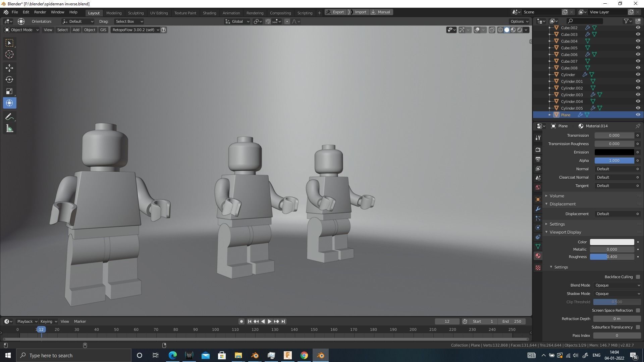This screenshot has height=362, width=644.
Task: Open the Manual button
Action: [x=381, y=12]
